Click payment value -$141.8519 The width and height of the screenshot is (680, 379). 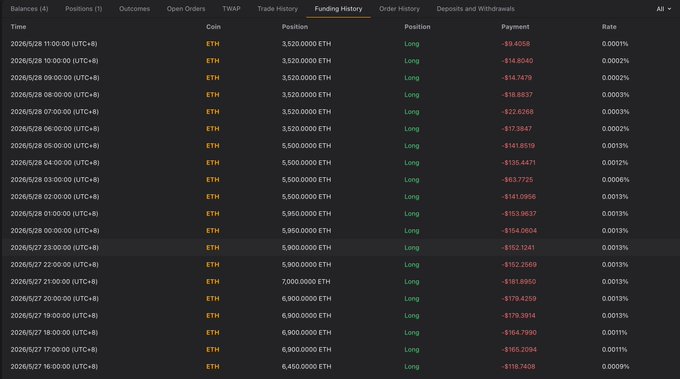point(518,146)
